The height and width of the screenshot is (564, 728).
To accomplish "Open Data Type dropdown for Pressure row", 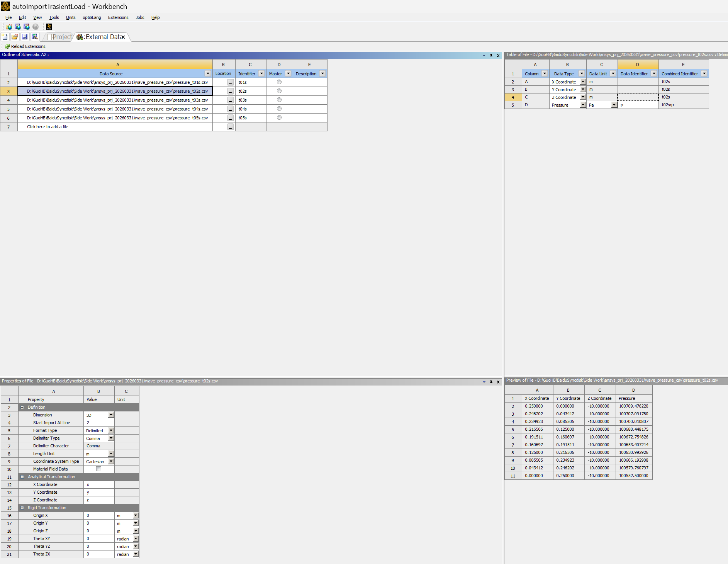I will pos(583,105).
